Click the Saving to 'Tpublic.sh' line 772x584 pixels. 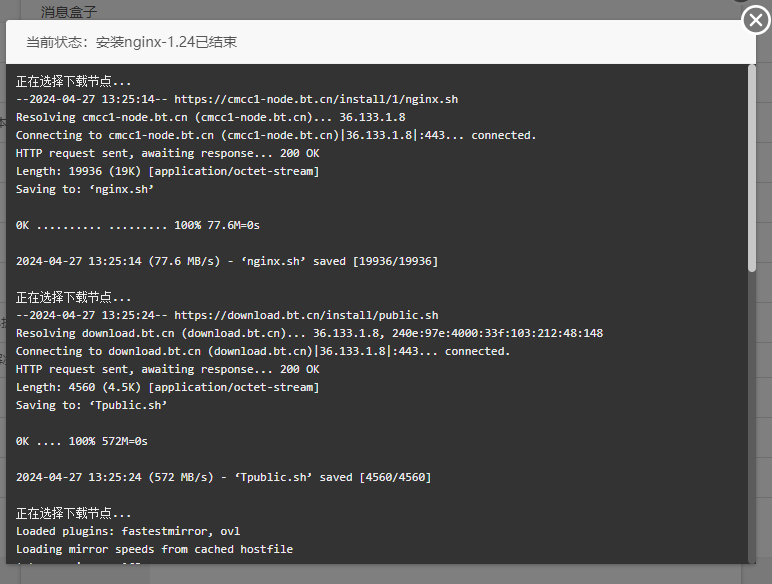92,405
